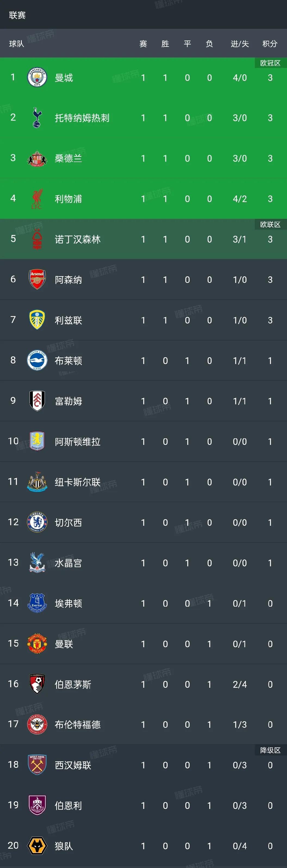Click the 进/失 column header
Screen dimensions: 287x868
pyautogui.click(x=240, y=44)
